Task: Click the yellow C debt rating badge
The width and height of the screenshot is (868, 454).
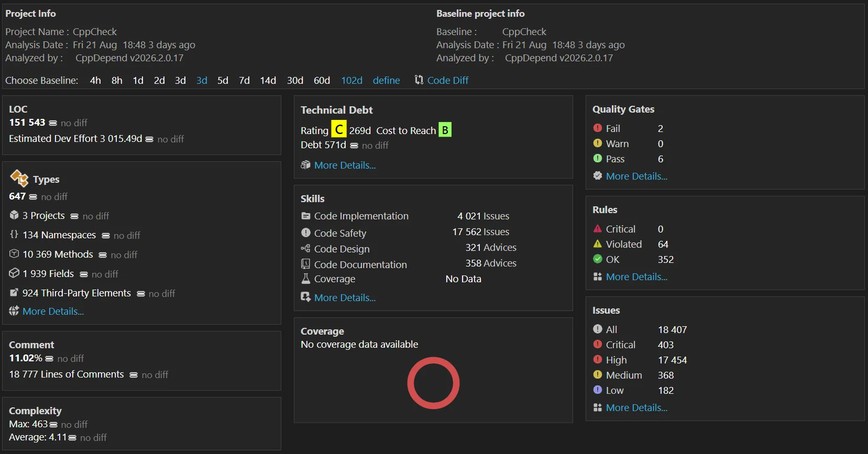Action: 339,129
